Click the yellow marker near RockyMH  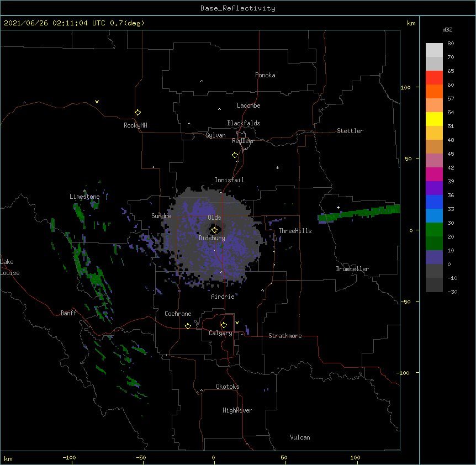138,113
